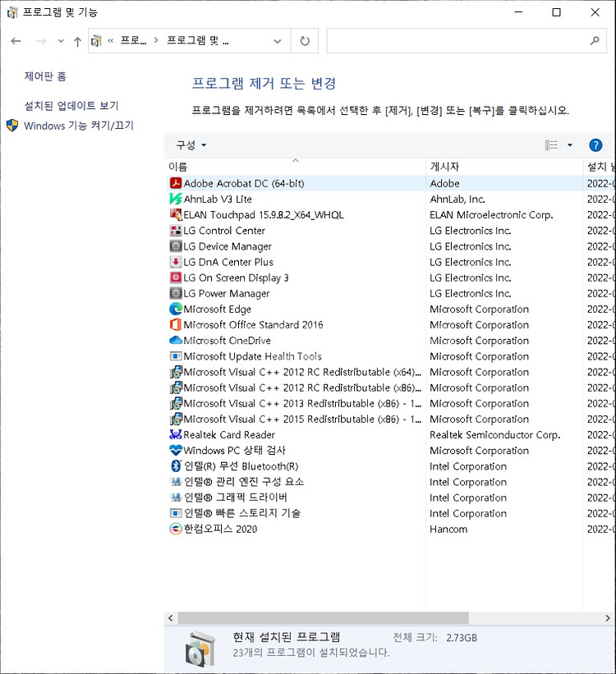The image size is (616, 674).
Task: Select Microsoft Visual C++ 2012 RC (x86) row
Action: click(391, 387)
